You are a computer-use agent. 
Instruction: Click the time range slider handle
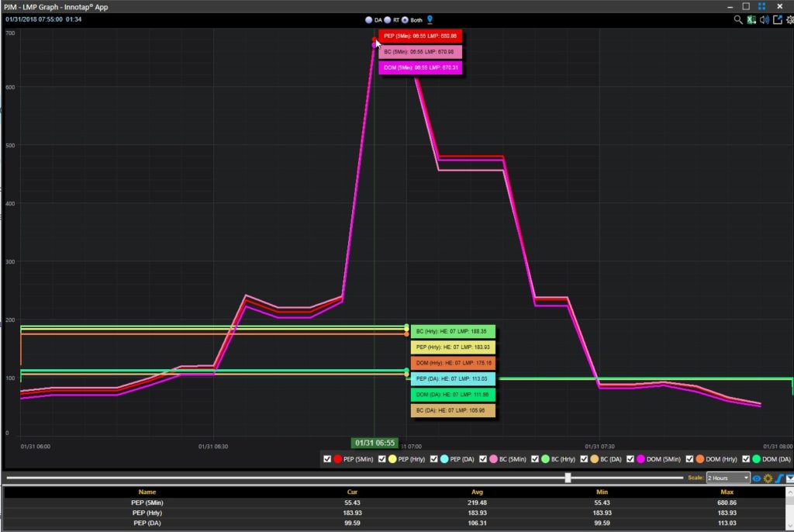click(x=568, y=478)
